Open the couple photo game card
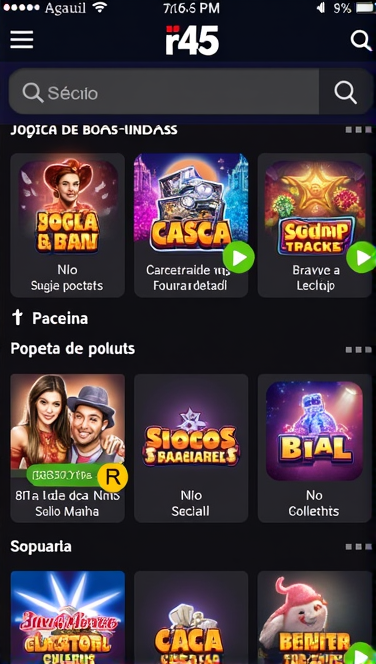Viewport: 376px width, 664px height. point(68,448)
